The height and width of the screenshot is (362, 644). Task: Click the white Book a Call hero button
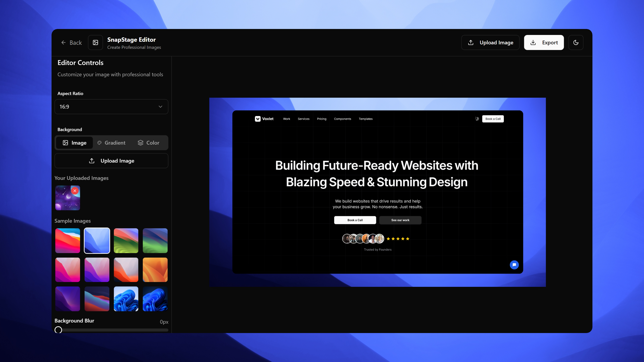(355, 220)
